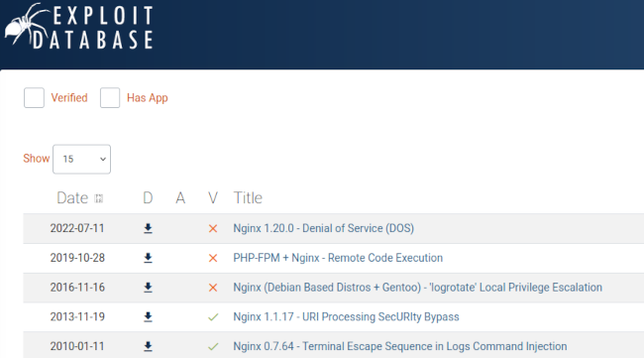Viewport: 644px width, 358px height.
Task: Click the Has App label text
Action: pyautogui.click(x=148, y=98)
